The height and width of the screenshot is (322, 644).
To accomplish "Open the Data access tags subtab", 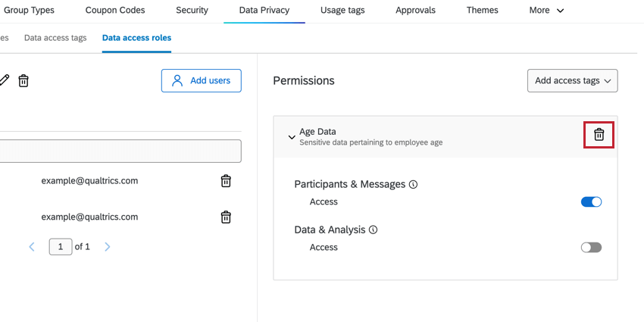I will tap(55, 38).
